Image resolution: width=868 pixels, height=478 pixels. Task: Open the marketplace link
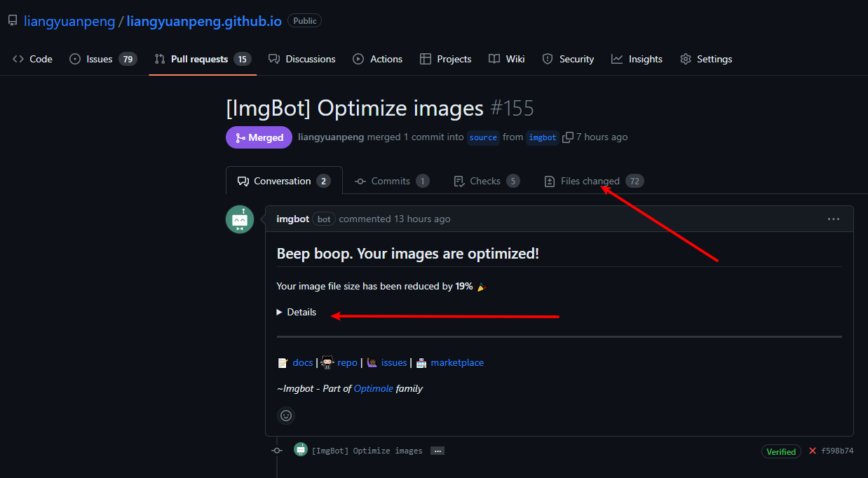click(x=457, y=362)
